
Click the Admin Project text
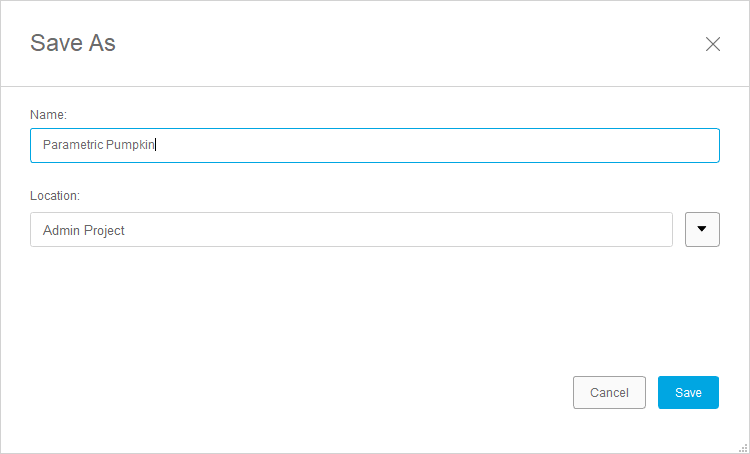pyautogui.click(x=84, y=230)
